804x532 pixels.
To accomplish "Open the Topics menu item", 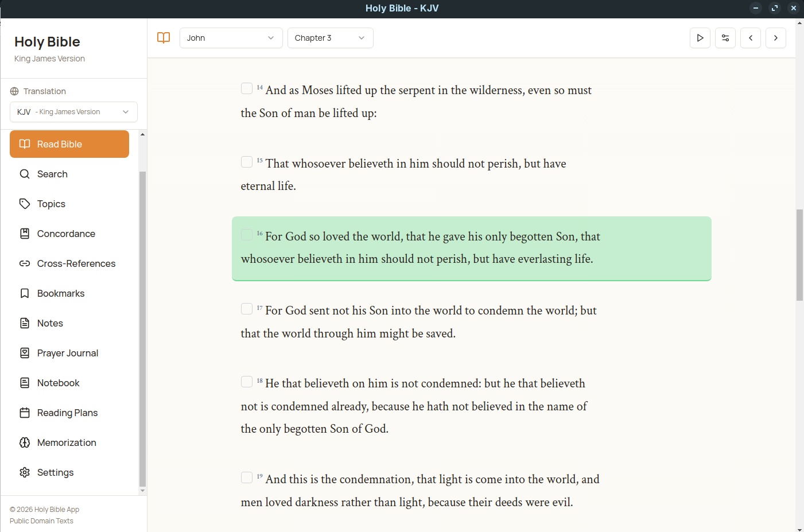I will pyautogui.click(x=69, y=204).
